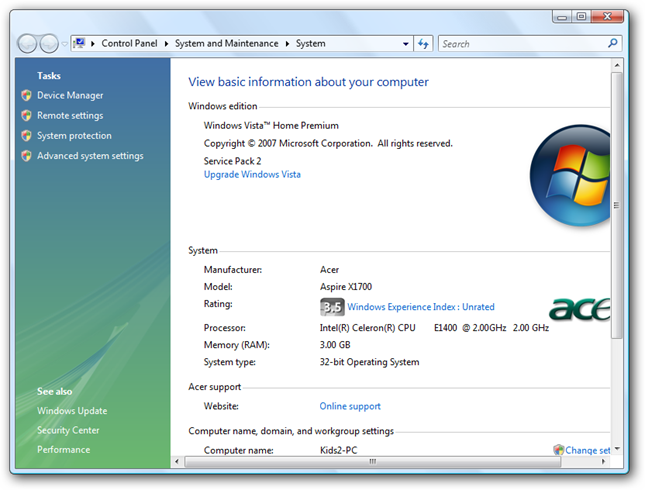The image size is (645, 490).
Task: Open Remote settings task link
Action: click(x=70, y=116)
